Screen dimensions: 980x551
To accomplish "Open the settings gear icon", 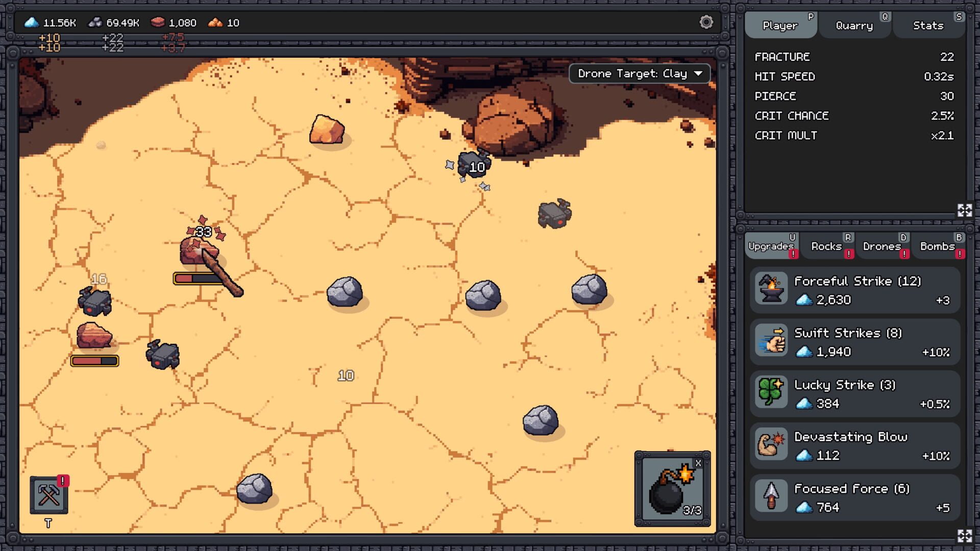I will [x=706, y=22].
